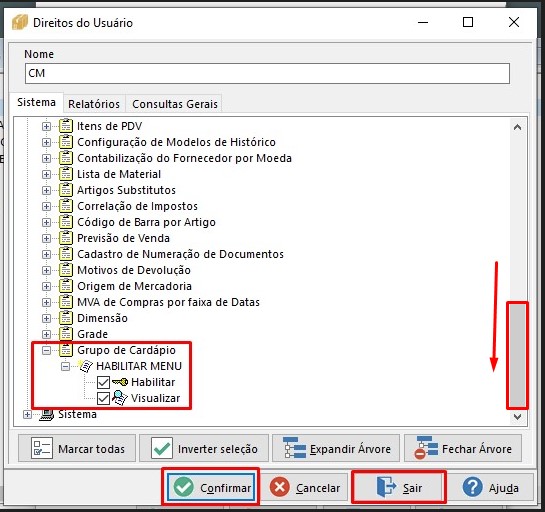545x512 pixels.
Task: Click the Configuração de Modelos de Histórico icon
Action: pyautogui.click(x=66, y=142)
